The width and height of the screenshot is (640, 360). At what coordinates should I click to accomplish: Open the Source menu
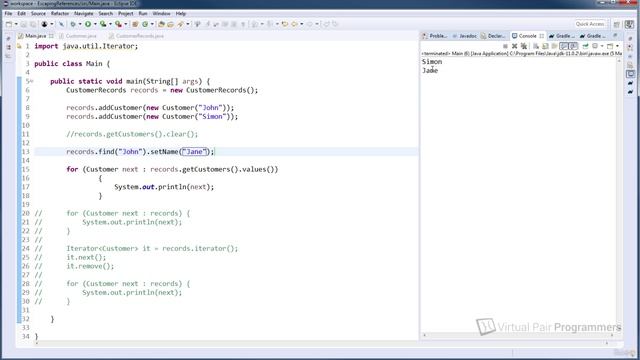tap(38, 13)
